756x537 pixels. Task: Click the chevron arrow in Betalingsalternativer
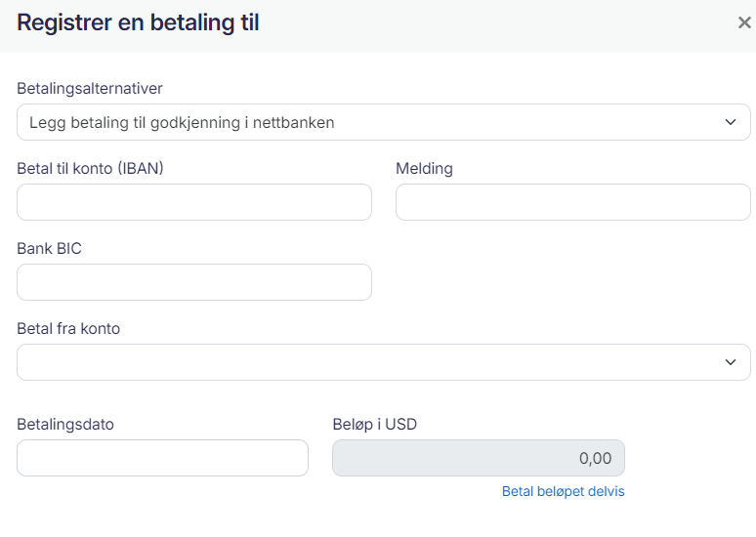[731, 122]
